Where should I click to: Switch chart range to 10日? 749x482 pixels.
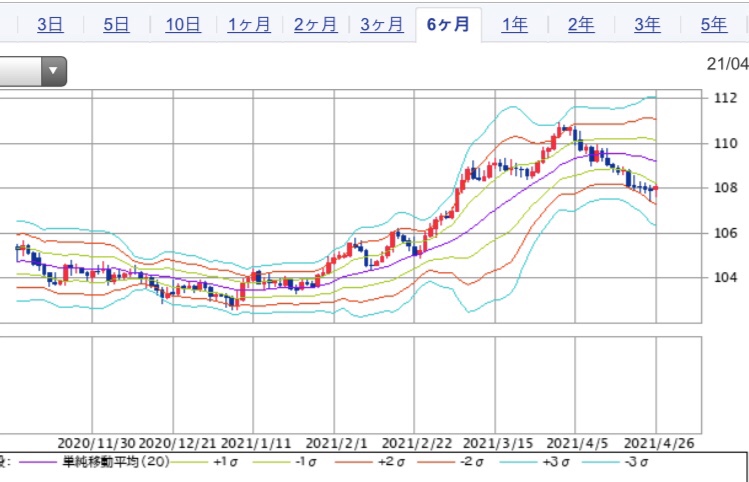[x=183, y=24]
